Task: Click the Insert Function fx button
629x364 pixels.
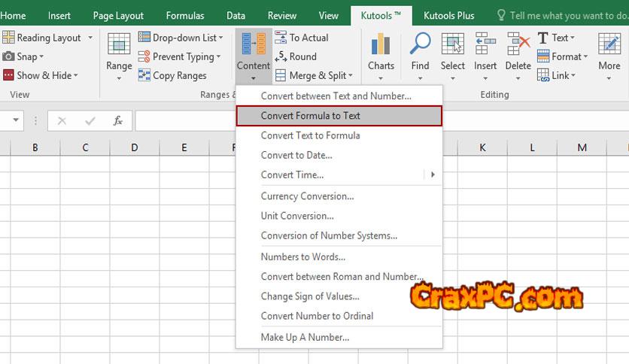Action: [x=117, y=120]
